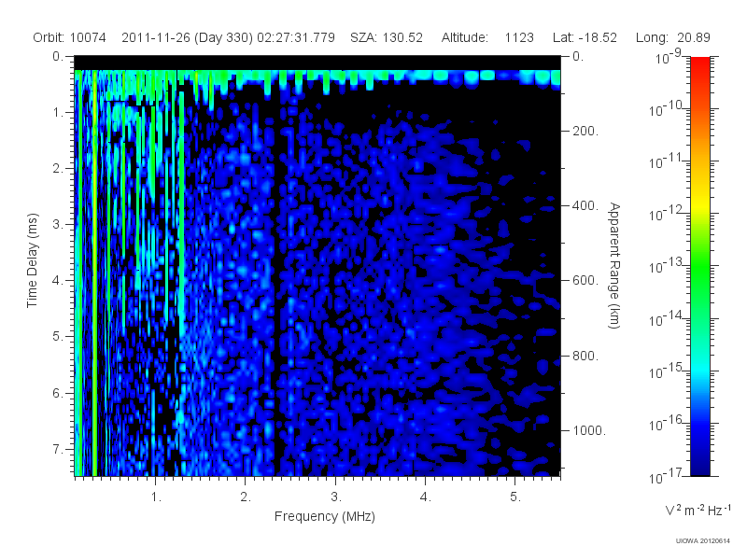Image resolution: width=747 pixels, height=560 pixels.
Task: Click the SZA: 130.52 value
Action: [387, 37]
